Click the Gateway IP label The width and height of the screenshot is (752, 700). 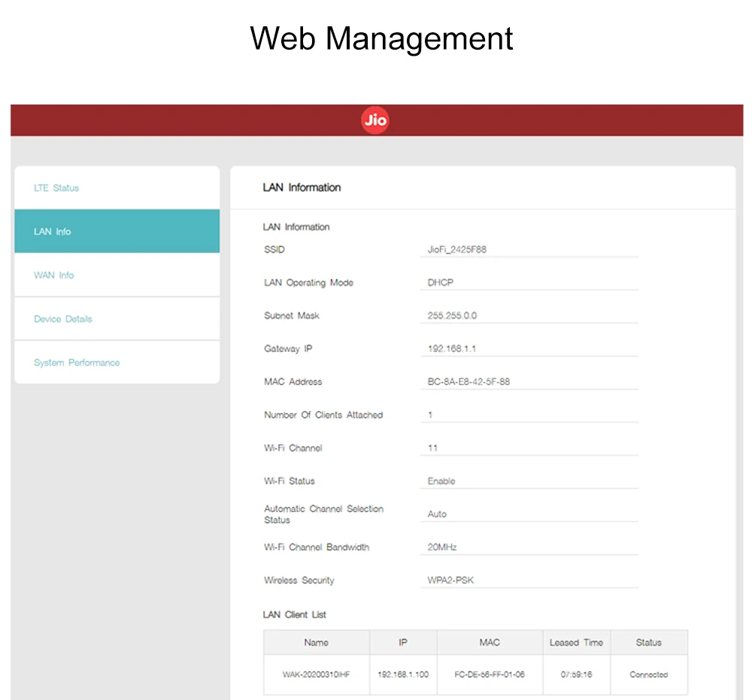coord(288,349)
